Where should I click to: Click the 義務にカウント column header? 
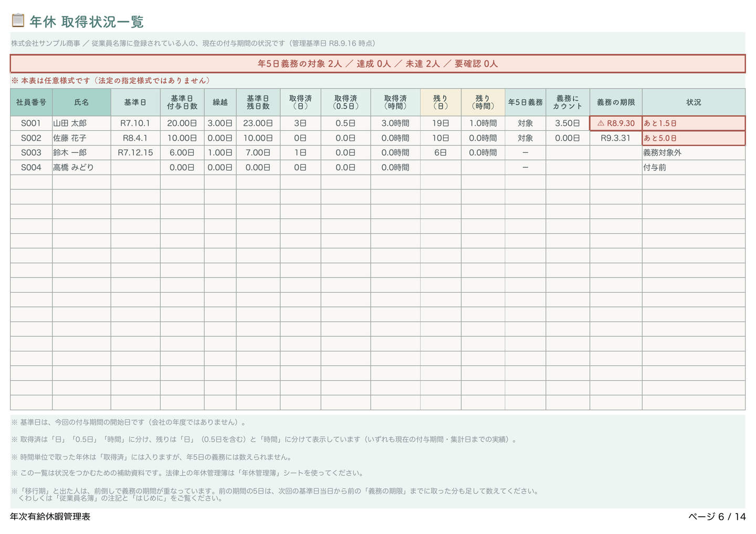pos(568,102)
